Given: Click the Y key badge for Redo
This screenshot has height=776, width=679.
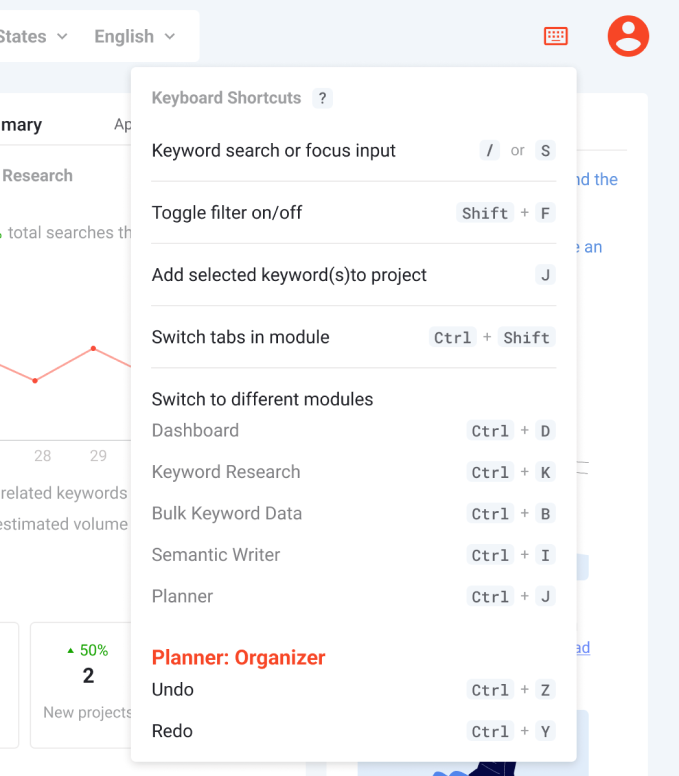Looking at the screenshot, I should point(545,731).
